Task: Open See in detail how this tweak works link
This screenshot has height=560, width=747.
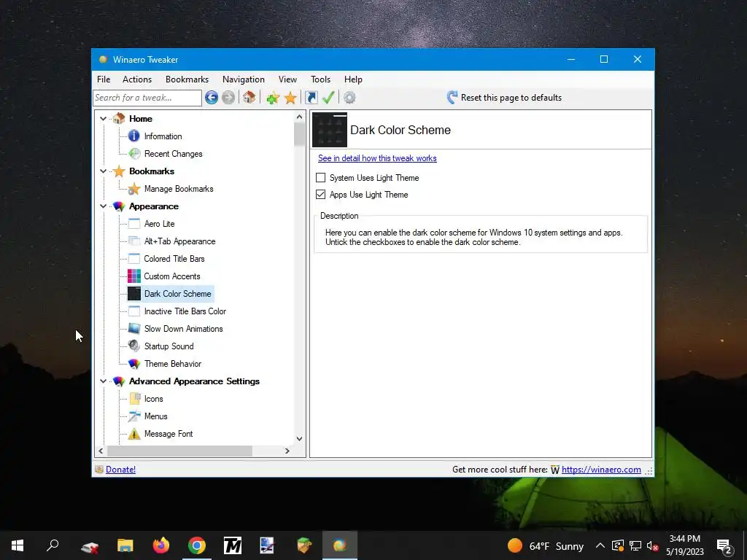Action: [377, 158]
